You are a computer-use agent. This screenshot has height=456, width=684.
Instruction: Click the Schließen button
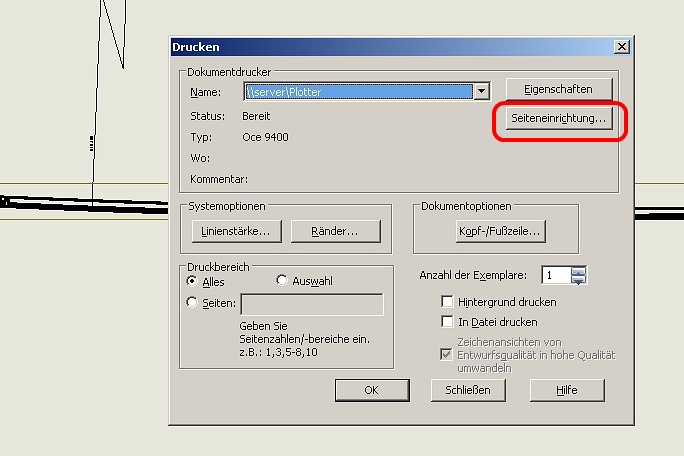(468, 390)
